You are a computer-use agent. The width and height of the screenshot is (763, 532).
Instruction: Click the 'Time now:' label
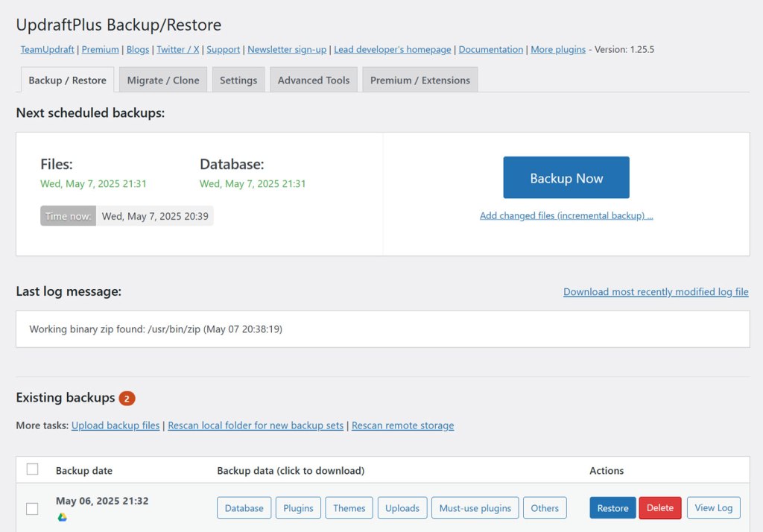(x=68, y=216)
